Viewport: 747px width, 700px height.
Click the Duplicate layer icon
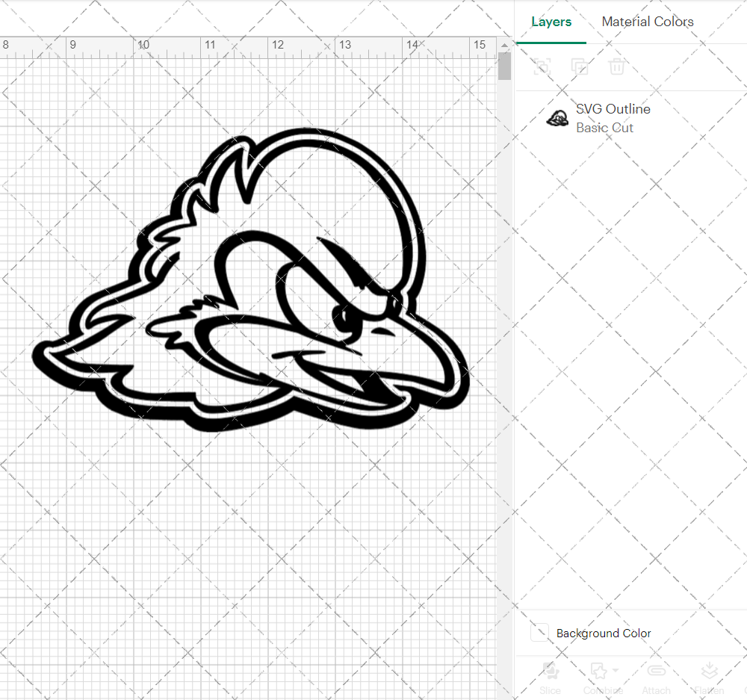click(x=580, y=66)
